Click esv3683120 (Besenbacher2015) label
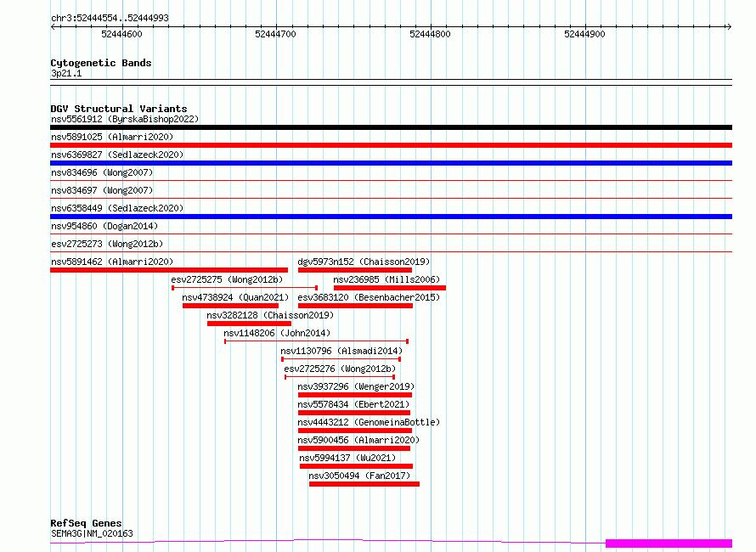 click(369, 297)
